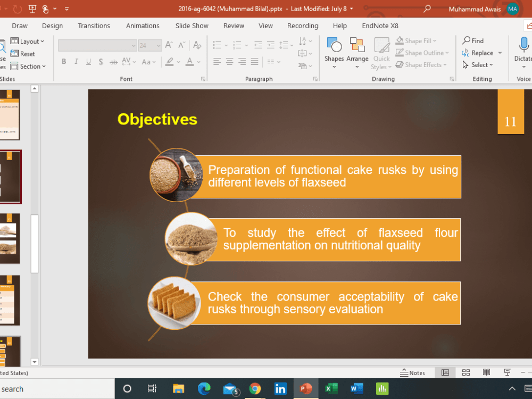Screen dimensions: 532x399
Task: Reset the slide layout
Action: click(23, 54)
